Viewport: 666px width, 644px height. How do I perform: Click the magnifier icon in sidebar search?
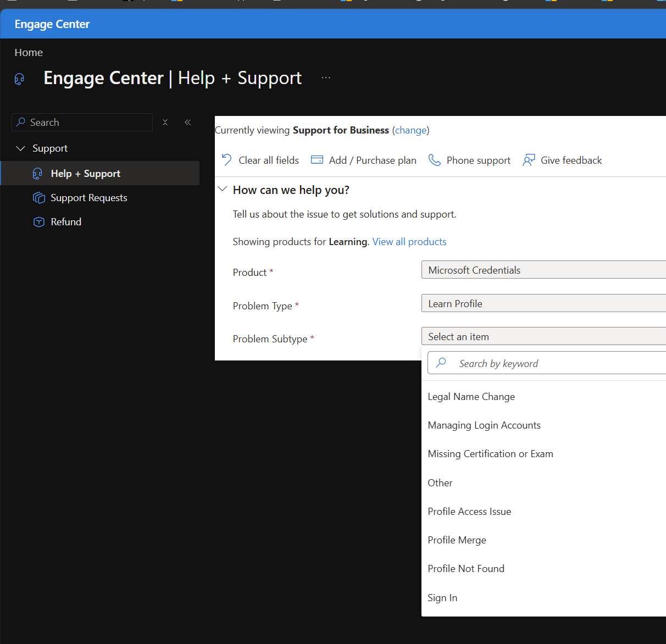point(21,122)
